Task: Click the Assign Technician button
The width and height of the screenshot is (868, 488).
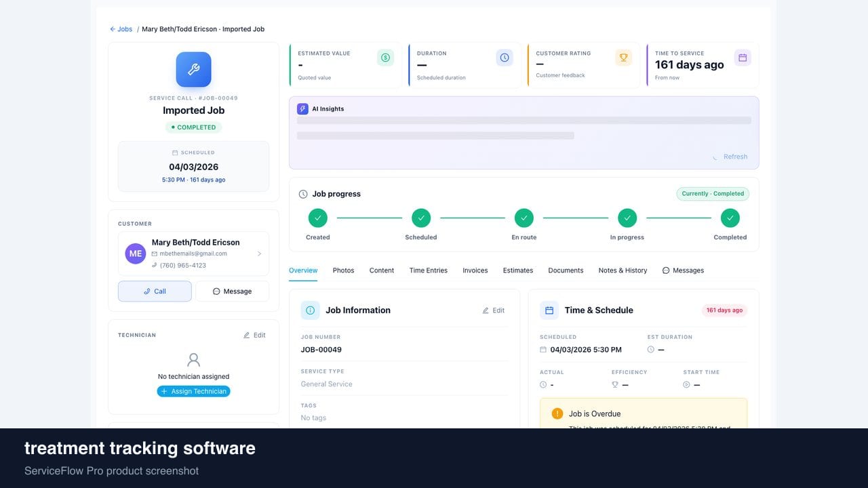Action: coord(193,391)
